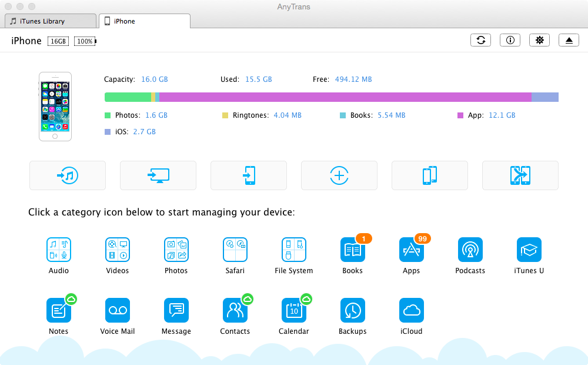Open the Message category
This screenshot has width=588, height=365.
(176, 310)
